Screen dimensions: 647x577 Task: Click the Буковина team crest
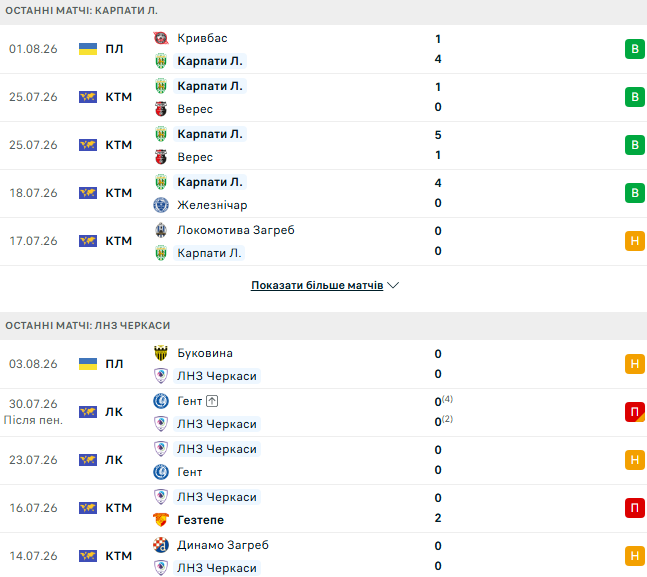(x=161, y=353)
